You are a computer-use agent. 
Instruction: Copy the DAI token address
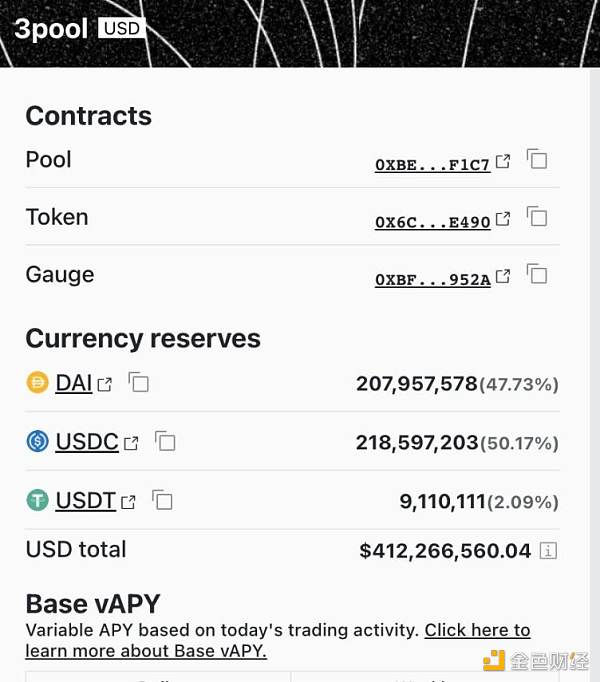coord(139,383)
